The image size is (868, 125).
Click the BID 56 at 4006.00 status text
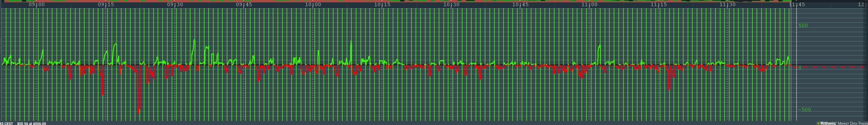[x=32, y=123]
